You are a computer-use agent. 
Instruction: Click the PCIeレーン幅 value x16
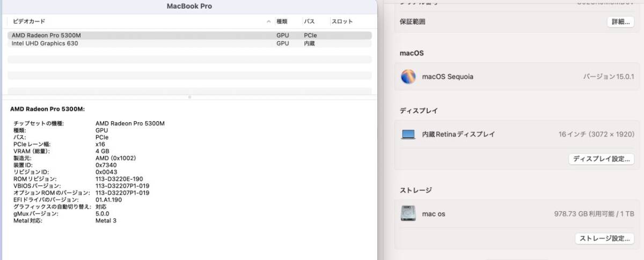[x=100, y=144]
